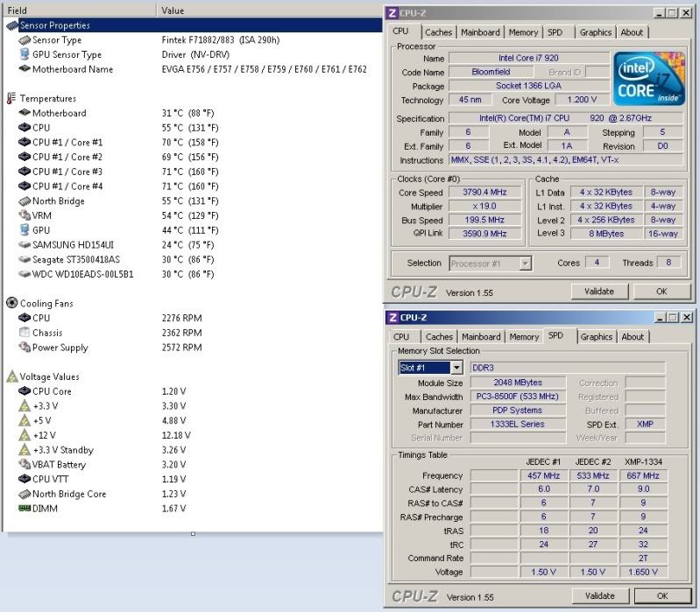Minimize the upper CPU-Z window

660,13
